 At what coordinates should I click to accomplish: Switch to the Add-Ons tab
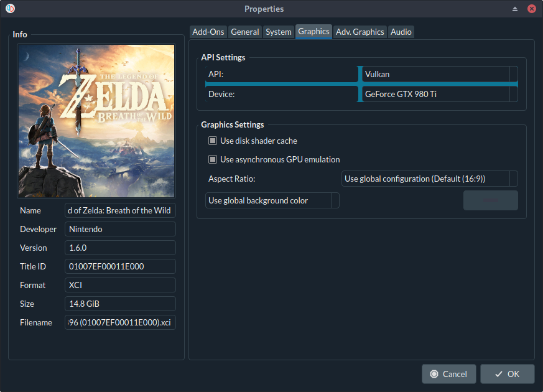click(208, 32)
